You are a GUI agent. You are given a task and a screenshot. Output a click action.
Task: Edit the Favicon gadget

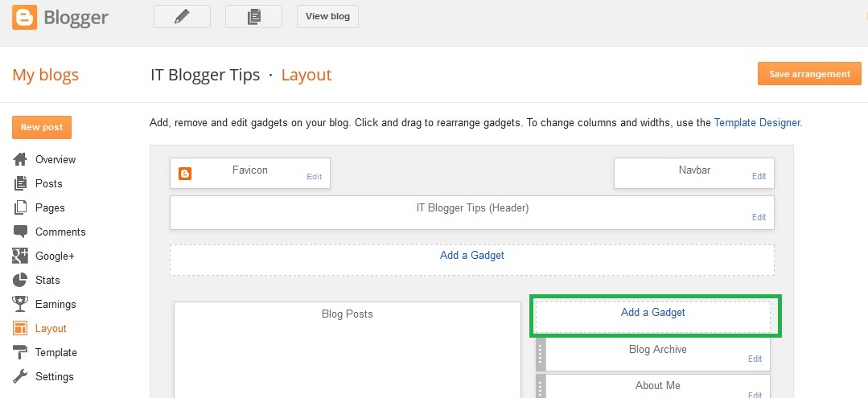314,177
